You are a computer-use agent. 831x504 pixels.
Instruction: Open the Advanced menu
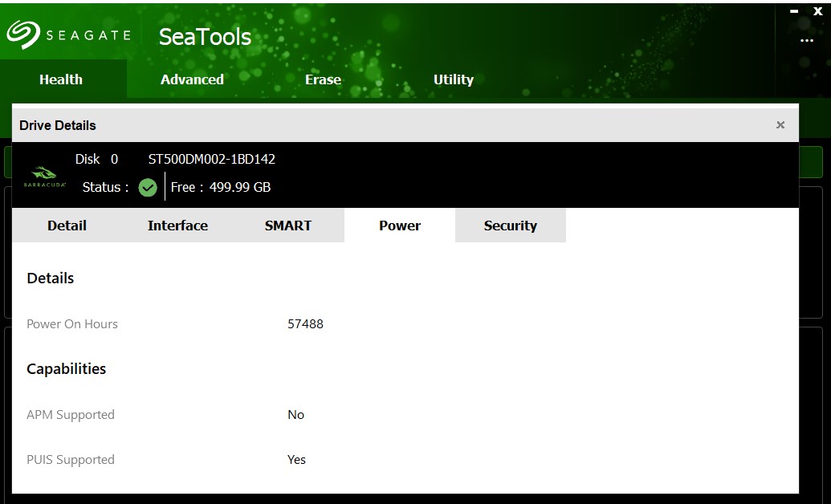[192, 79]
